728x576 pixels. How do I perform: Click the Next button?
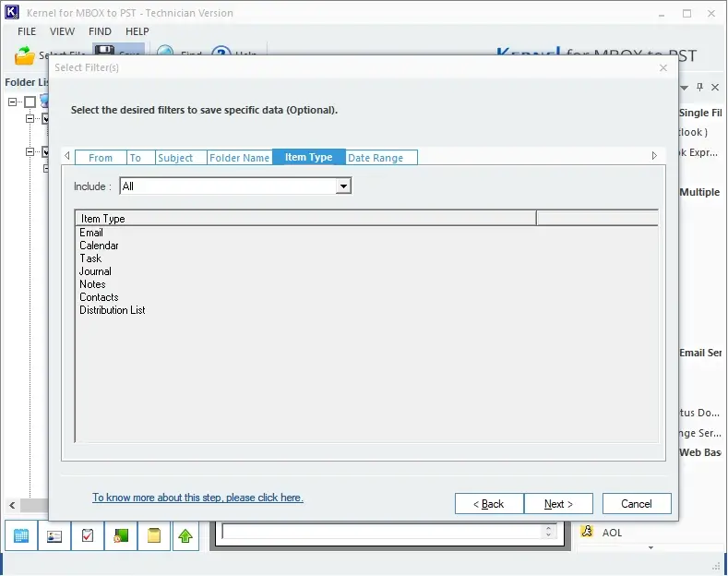[x=558, y=504]
